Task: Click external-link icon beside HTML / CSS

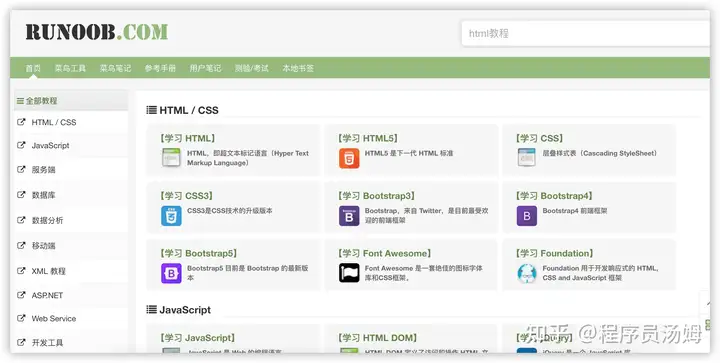Action: (x=21, y=122)
